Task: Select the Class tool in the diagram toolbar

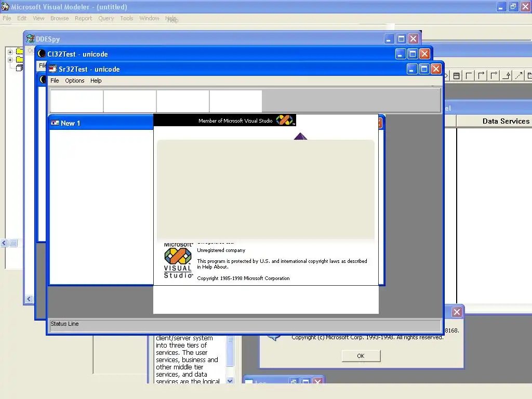Action: 456,76
